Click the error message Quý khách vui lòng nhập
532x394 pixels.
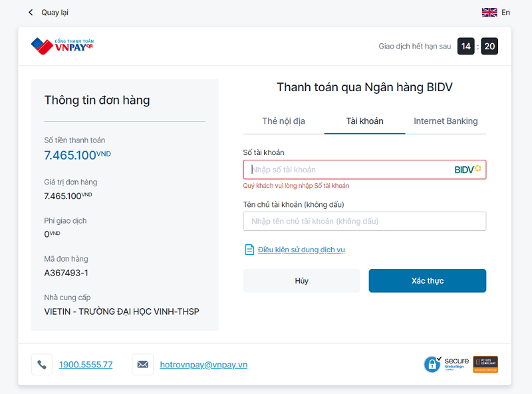296,186
